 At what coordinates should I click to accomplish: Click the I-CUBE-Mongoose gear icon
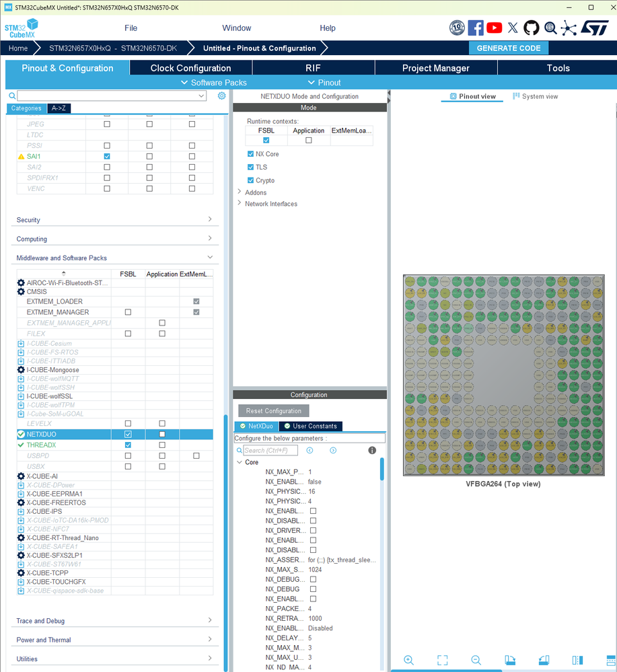point(21,369)
